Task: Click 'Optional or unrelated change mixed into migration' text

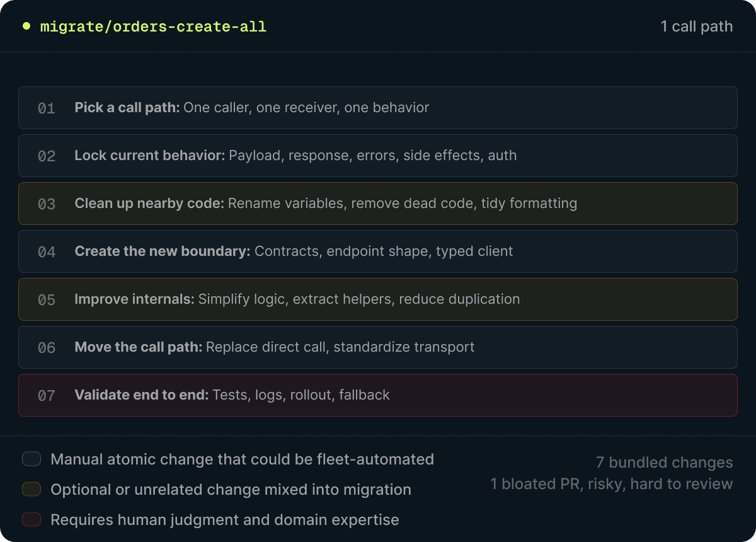Action: [x=231, y=490]
